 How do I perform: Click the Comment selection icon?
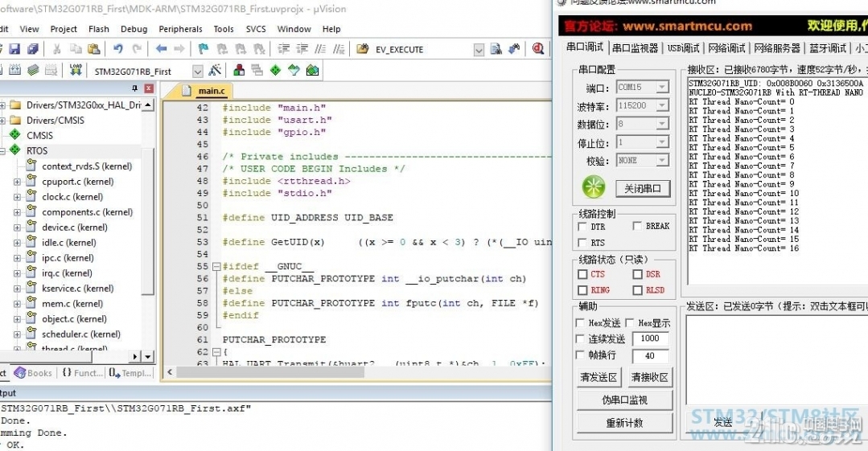coord(320,49)
